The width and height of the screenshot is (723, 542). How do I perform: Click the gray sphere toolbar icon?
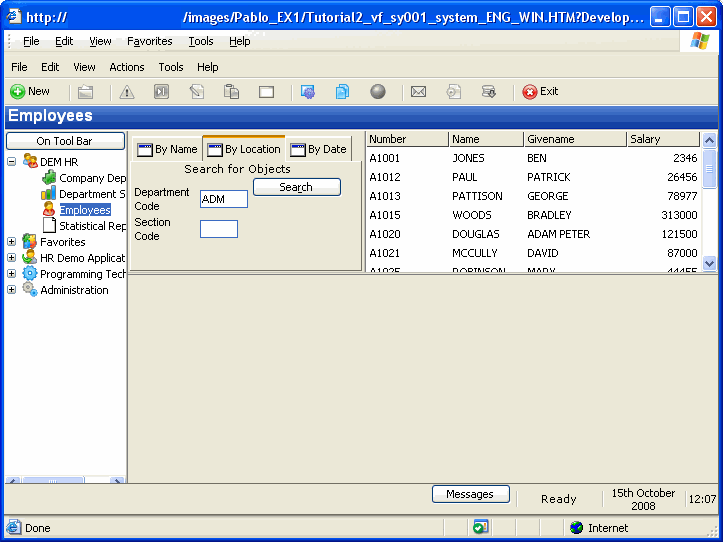[378, 92]
